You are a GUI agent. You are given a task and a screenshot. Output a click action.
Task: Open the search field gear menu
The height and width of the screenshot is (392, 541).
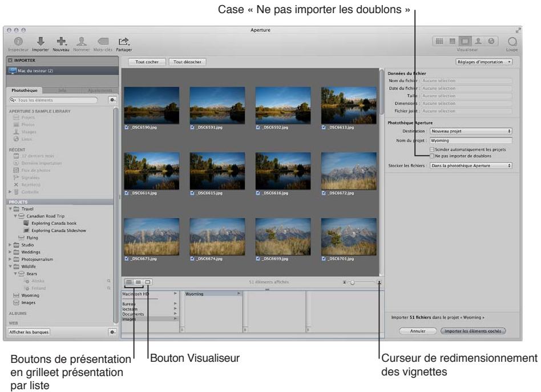tap(112, 100)
